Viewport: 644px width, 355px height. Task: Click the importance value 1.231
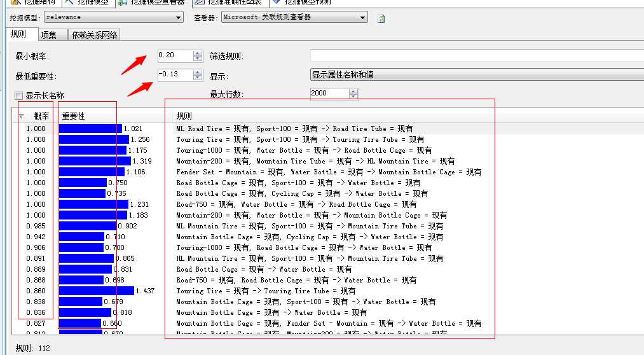pyautogui.click(x=139, y=204)
